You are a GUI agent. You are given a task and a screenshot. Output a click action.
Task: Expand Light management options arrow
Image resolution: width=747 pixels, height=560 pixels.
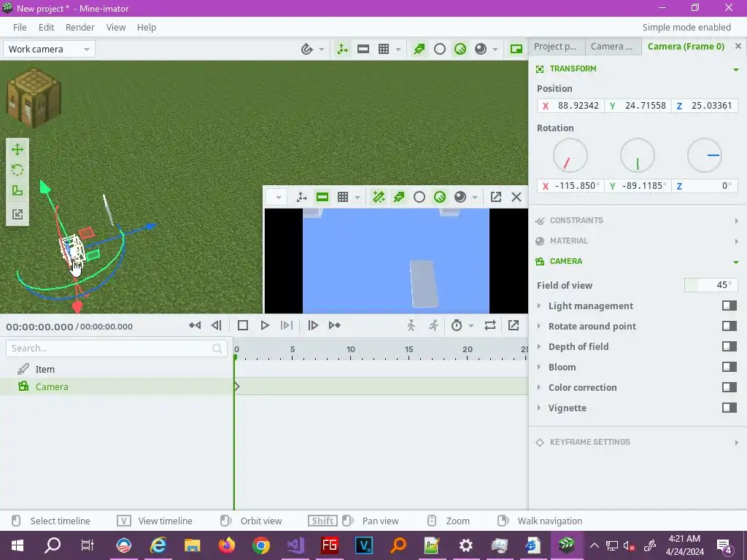pyautogui.click(x=539, y=306)
